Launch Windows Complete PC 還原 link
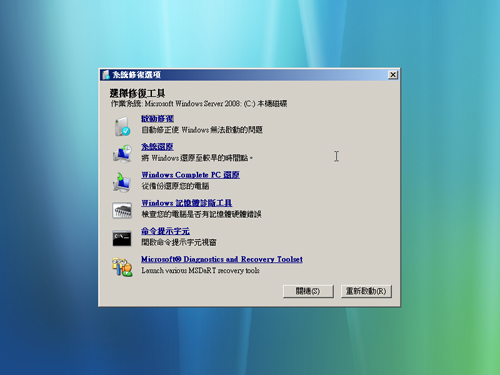Screen dimensions: 500x375 pyautogui.click(x=190, y=175)
